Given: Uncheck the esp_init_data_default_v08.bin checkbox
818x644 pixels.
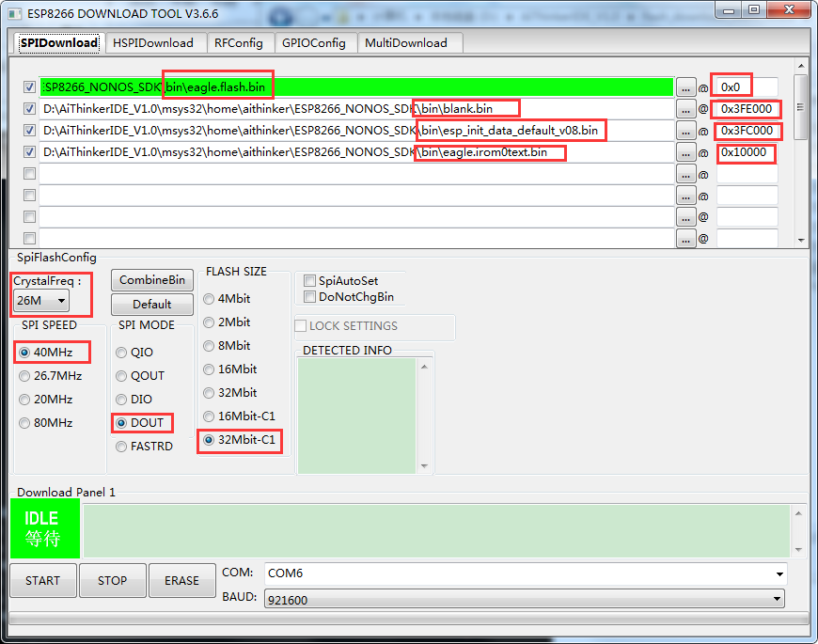Looking at the screenshot, I should (30, 131).
